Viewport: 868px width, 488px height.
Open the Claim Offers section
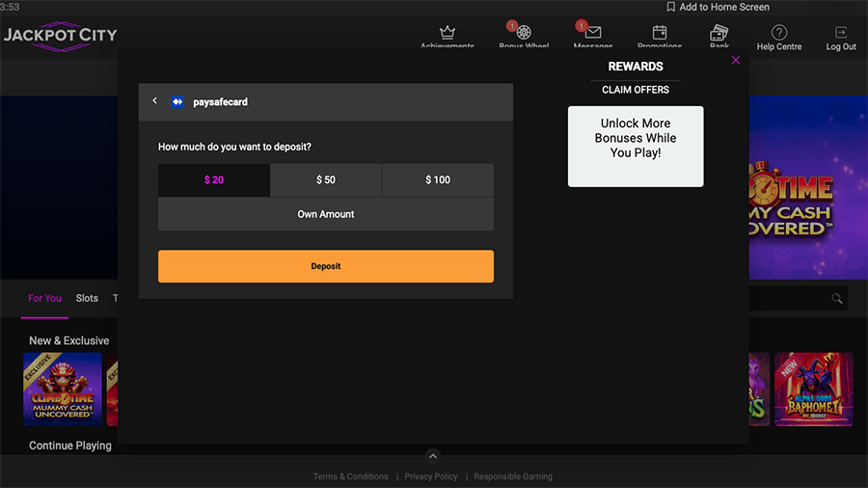point(636,90)
